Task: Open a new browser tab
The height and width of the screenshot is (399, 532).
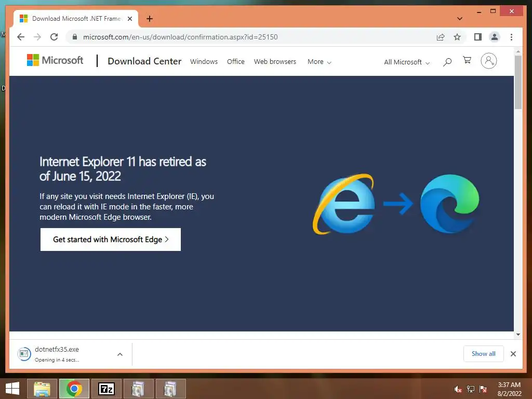Action: [x=149, y=19]
